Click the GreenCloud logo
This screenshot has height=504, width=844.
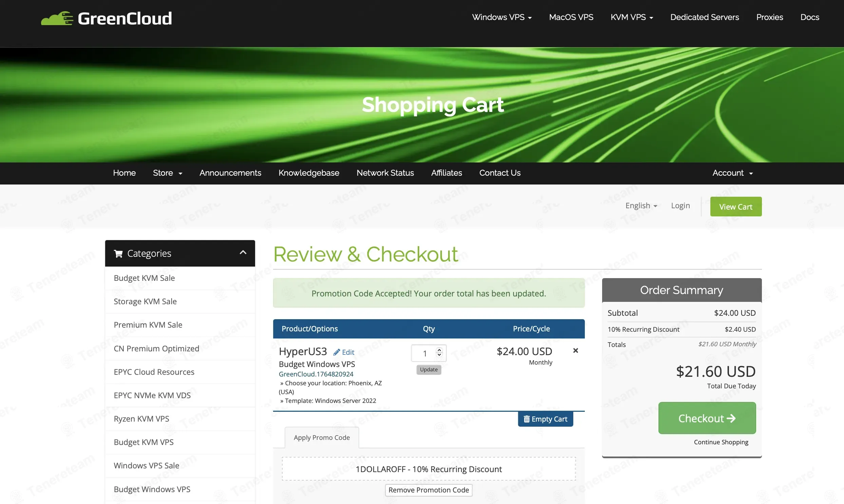[x=106, y=18]
